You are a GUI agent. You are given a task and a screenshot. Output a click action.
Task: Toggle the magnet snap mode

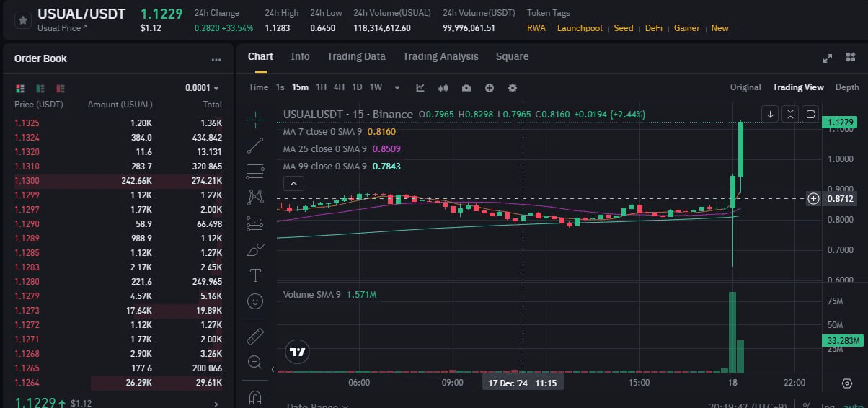(x=255, y=396)
